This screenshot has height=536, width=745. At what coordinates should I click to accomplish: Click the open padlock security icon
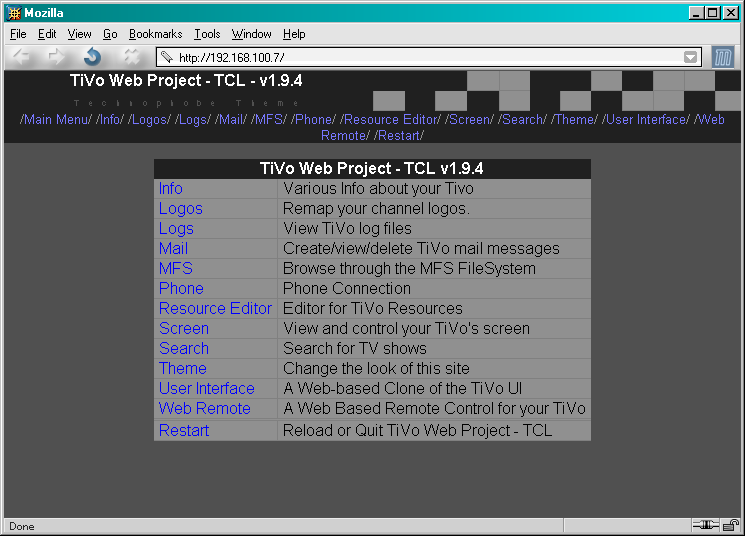click(x=731, y=526)
